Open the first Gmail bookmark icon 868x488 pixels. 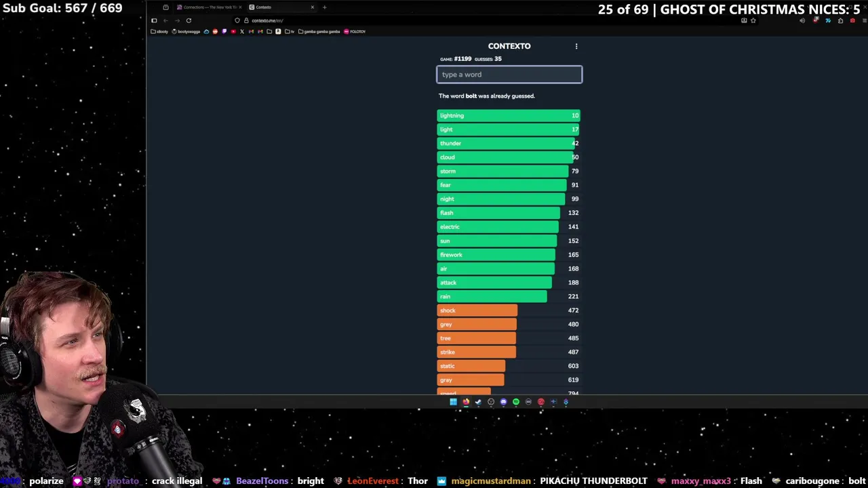point(251,32)
